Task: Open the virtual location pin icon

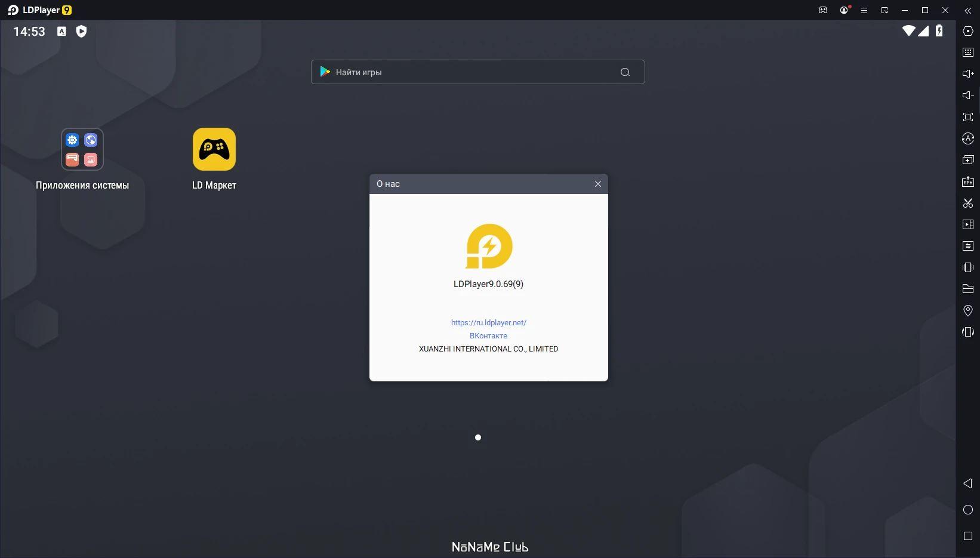Action: tap(968, 310)
